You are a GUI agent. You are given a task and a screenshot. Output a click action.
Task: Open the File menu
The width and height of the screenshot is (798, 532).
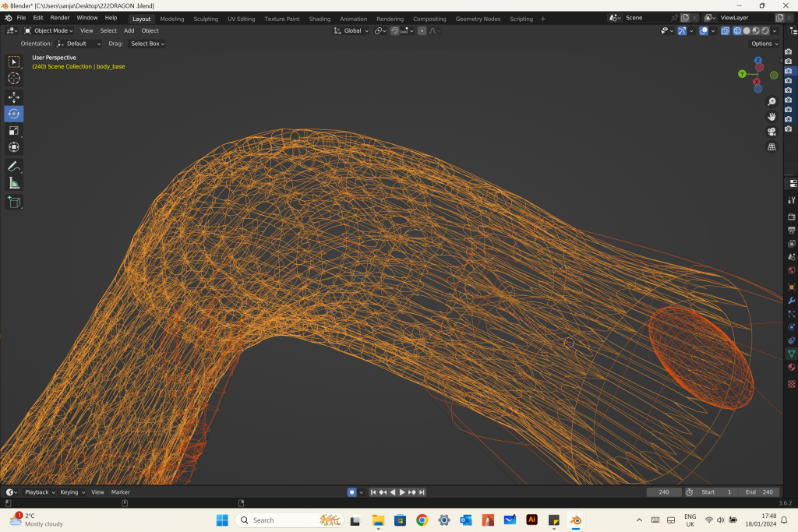click(21, 18)
